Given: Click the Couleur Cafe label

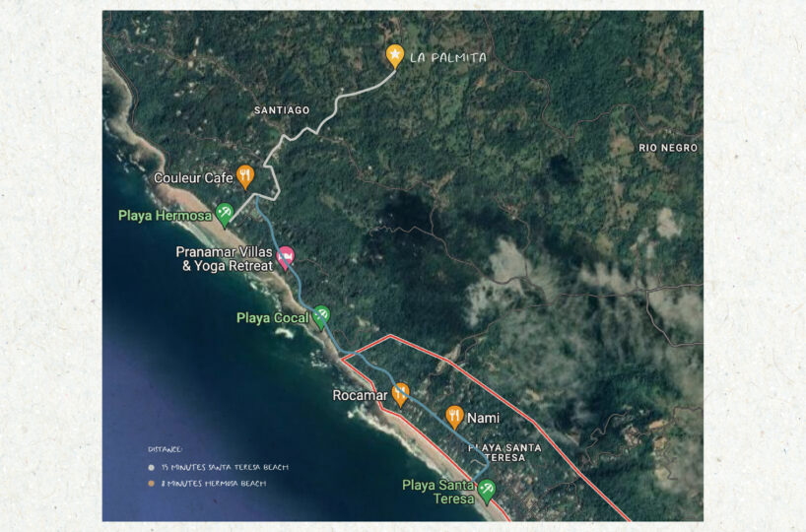Looking at the screenshot, I should (193, 178).
